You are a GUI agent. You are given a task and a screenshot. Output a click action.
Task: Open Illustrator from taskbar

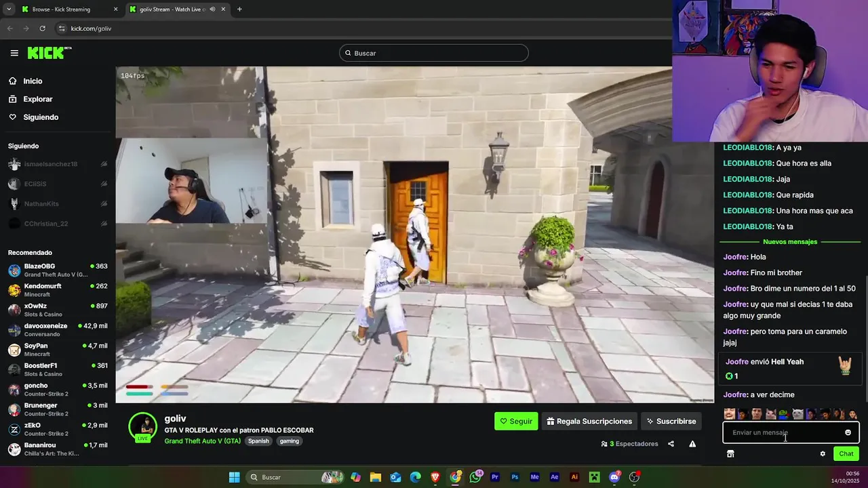(574, 477)
